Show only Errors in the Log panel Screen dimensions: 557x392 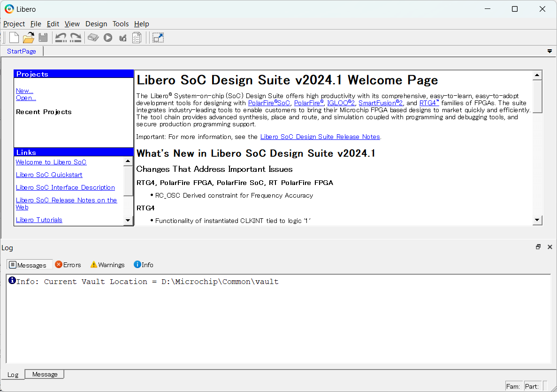[69, 264]
